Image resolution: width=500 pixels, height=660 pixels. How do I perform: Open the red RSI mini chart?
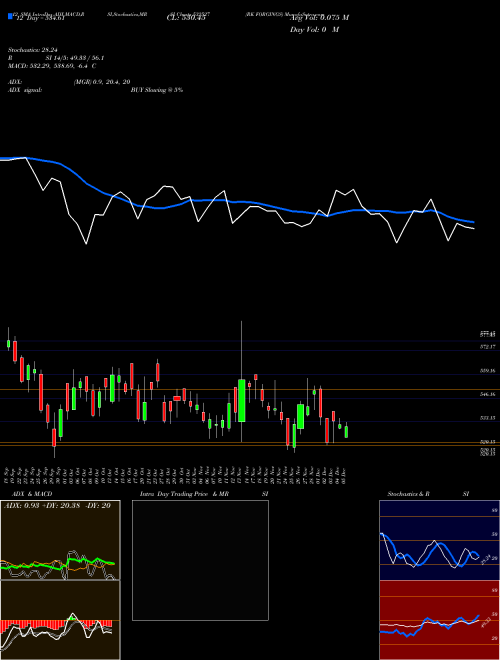[x=439, y=620]
